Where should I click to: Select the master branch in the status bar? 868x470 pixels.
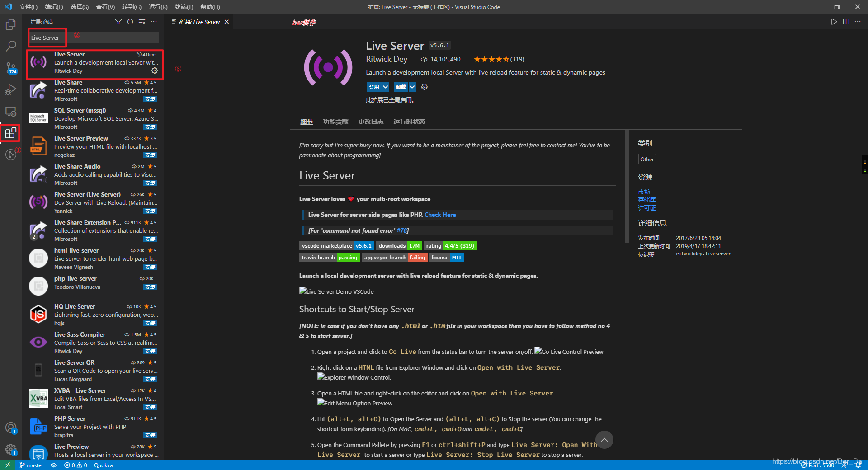click(x=31, y=465)
